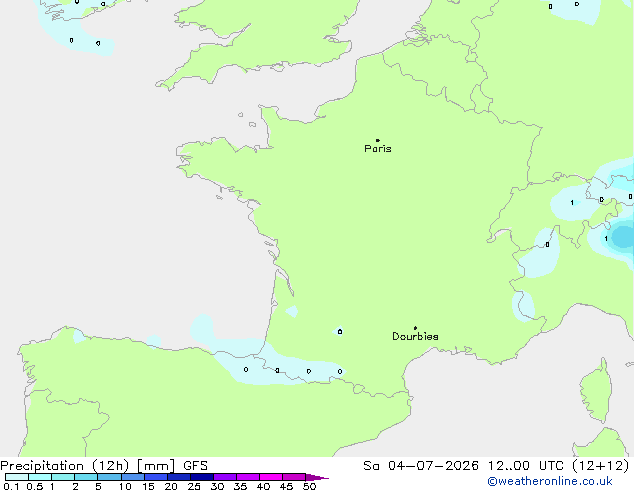Pick the legend swatch between 30 and 35

(x=225, y=477)
